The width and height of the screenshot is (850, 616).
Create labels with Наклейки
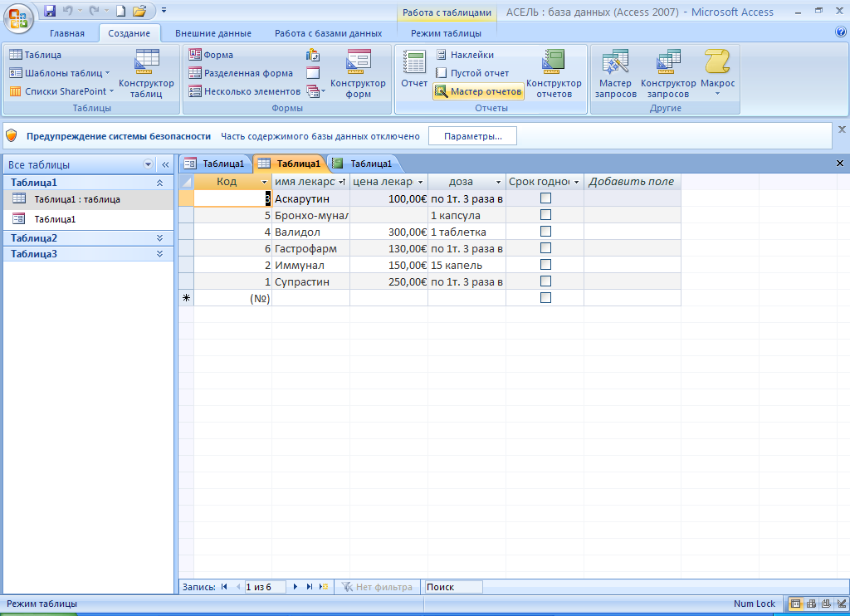pos(465,55)
